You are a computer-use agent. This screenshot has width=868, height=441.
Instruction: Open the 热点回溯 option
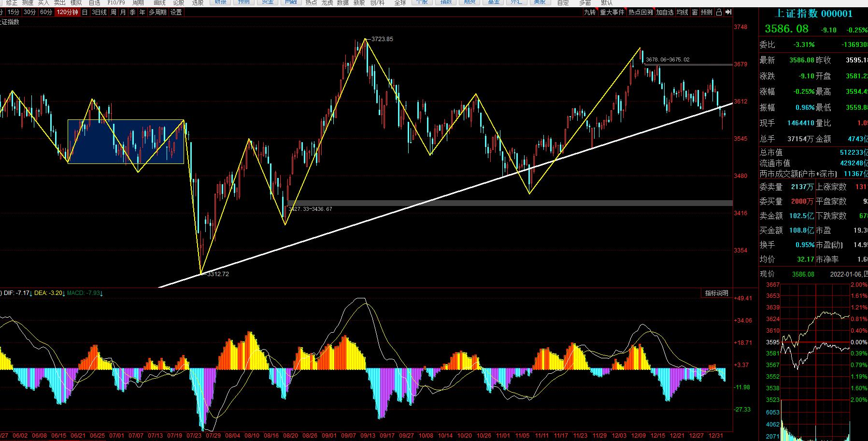640,12
